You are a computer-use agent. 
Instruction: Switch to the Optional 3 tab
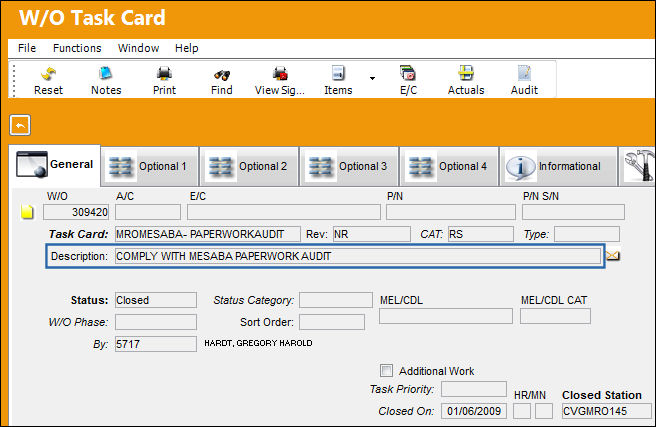point(349,166)
